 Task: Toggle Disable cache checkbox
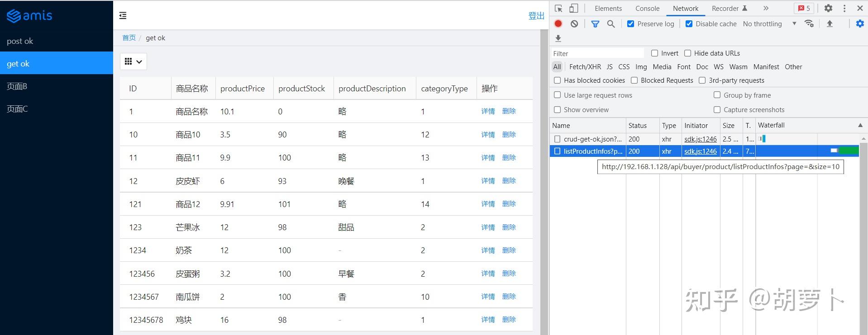click(x=689, y=24)
